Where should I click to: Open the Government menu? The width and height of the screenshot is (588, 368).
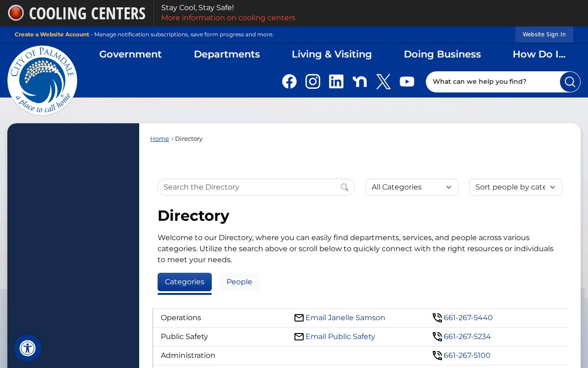(x=130, y=54)
